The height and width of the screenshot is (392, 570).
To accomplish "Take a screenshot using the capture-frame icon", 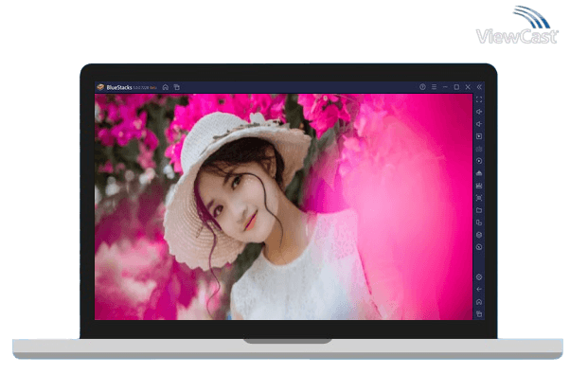I will pos(479,198).
